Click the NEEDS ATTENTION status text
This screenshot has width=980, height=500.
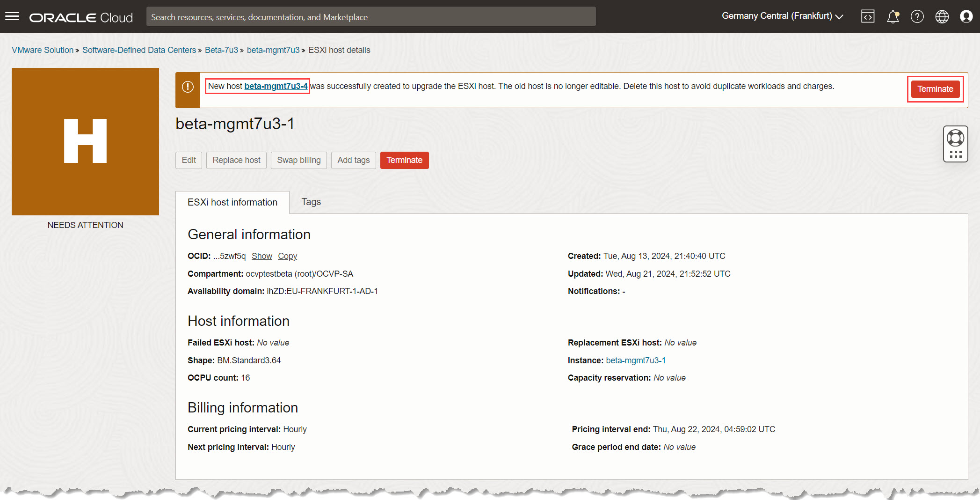(x=85, y=225)
